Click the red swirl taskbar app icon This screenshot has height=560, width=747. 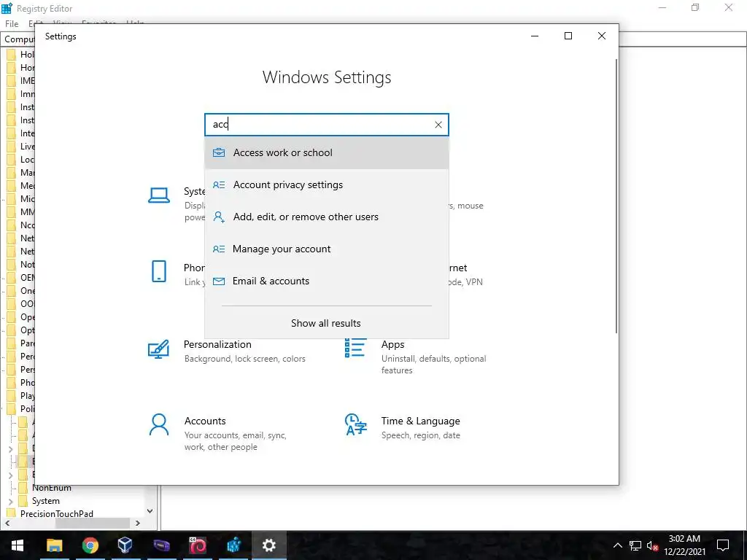[x=197, y=545]
